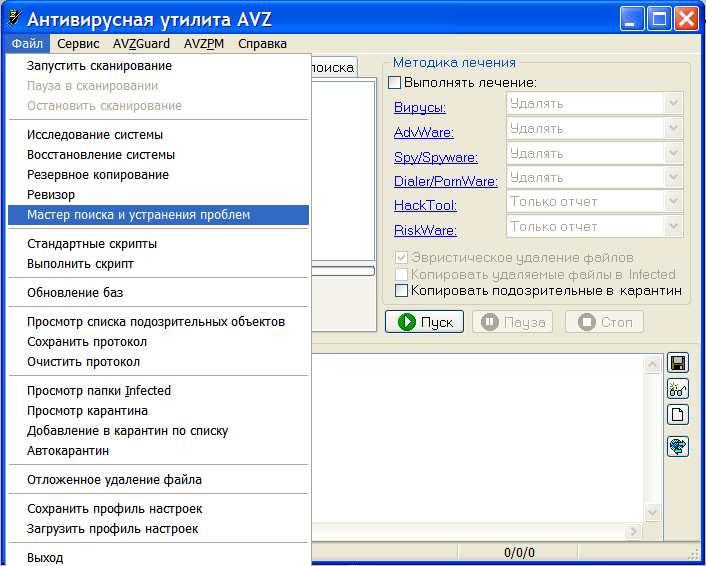Open Стандартные скрипты menu item
706x566 pixels.
point(158,244)
